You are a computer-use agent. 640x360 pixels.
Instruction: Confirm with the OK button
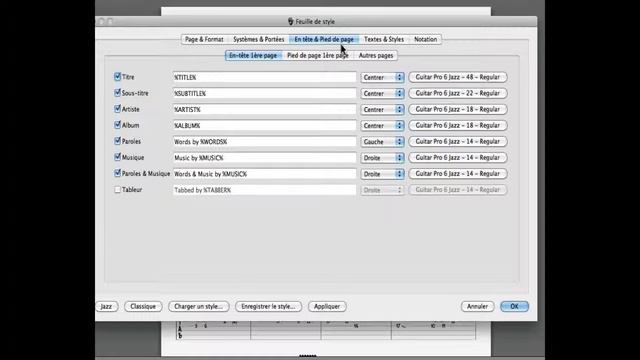pos(514,306)
